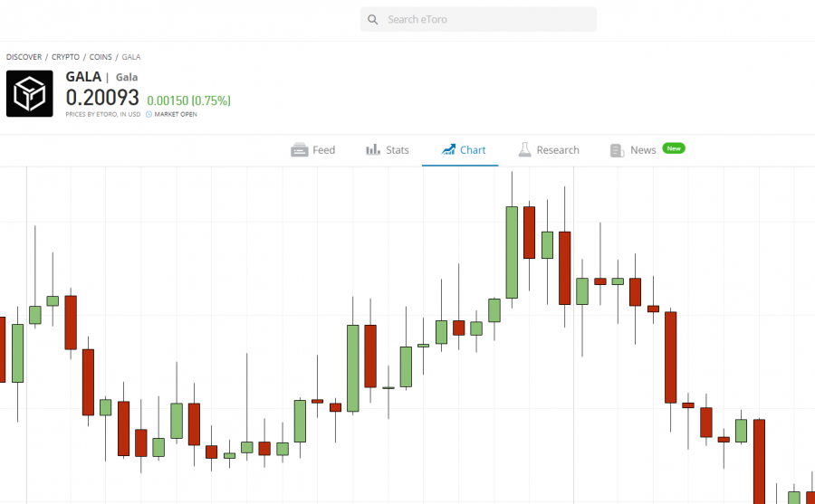This screenshot has width=815, height=504.
Task: Open the CRYPTO breadcrumb link
Action: click(x=65, y=57)
